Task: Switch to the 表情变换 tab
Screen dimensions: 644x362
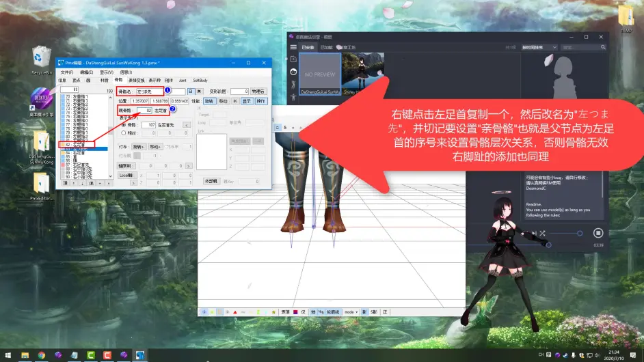Action: coord(136,81)
